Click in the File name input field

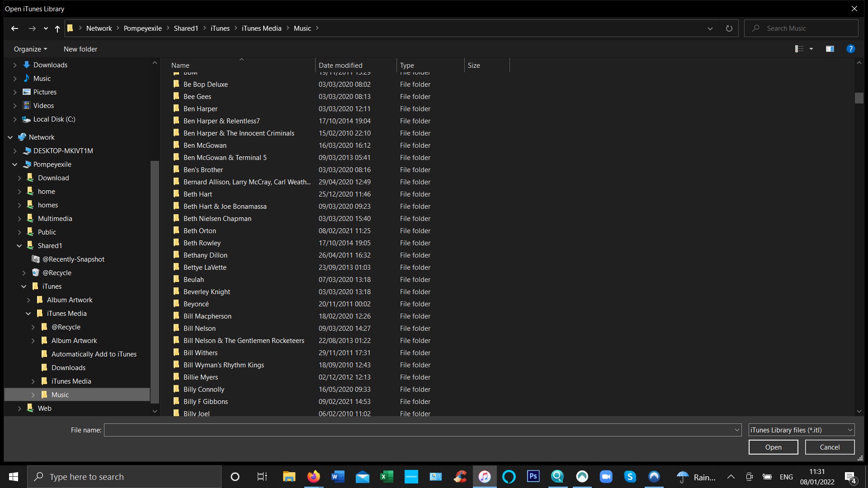pyautogui.click(x=418, y=430)
